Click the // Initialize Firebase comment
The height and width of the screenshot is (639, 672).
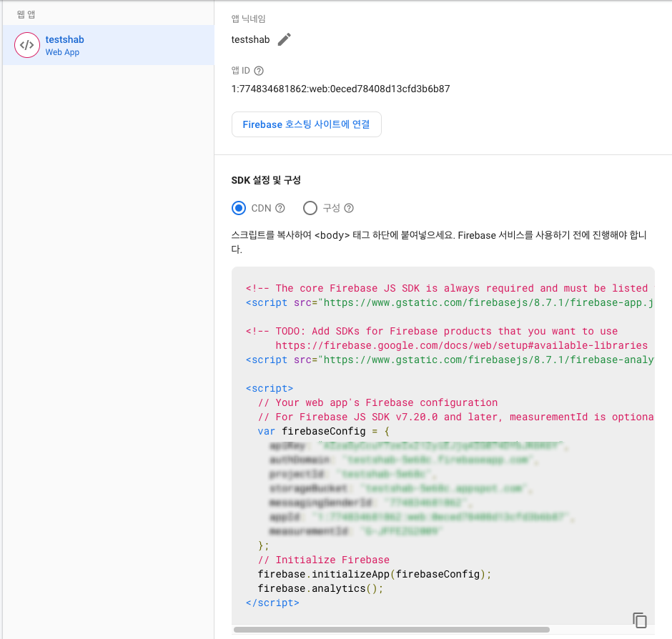(324, 560)
